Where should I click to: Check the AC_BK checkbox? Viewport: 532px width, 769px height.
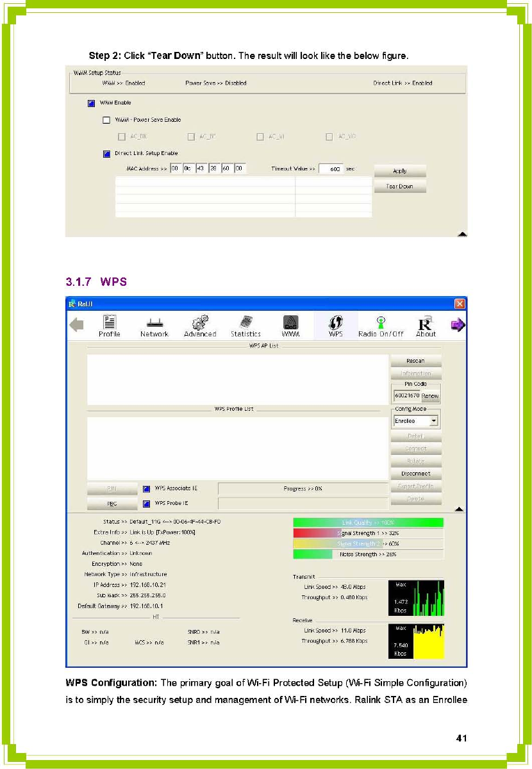pyautogui.click(x=122, y=136)
